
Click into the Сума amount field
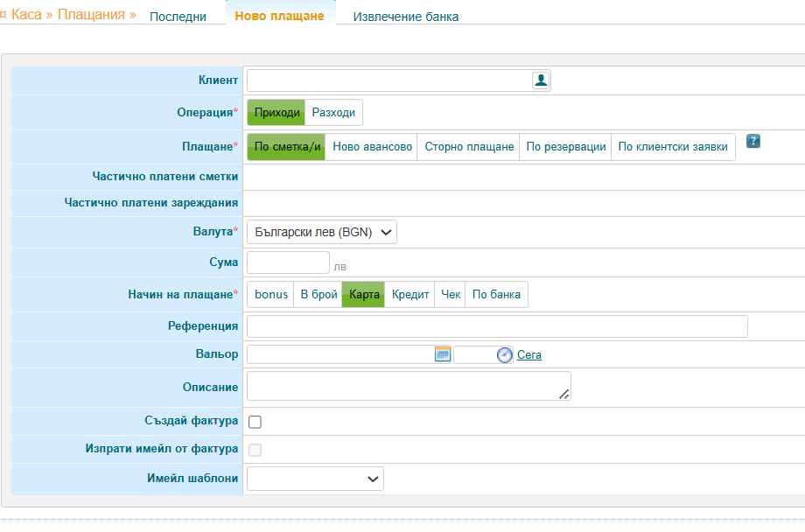pyautogui.click(x=288, y=262)
